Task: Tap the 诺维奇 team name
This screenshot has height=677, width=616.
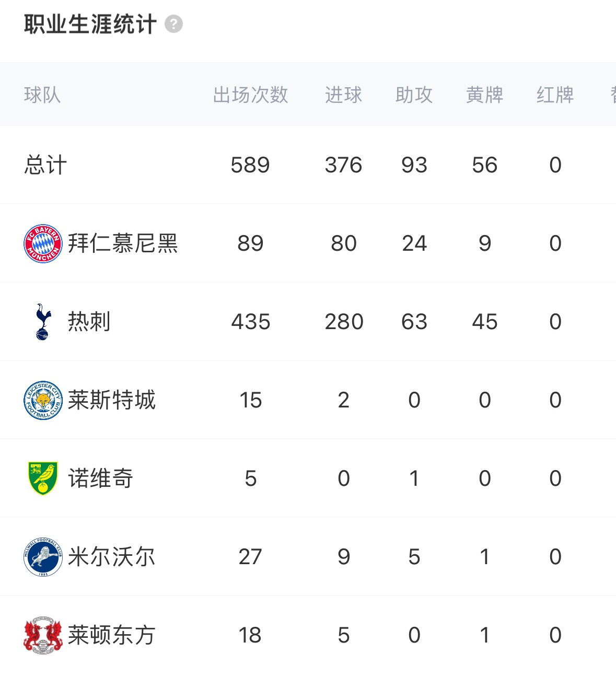Action: click(x=100, y=478)
